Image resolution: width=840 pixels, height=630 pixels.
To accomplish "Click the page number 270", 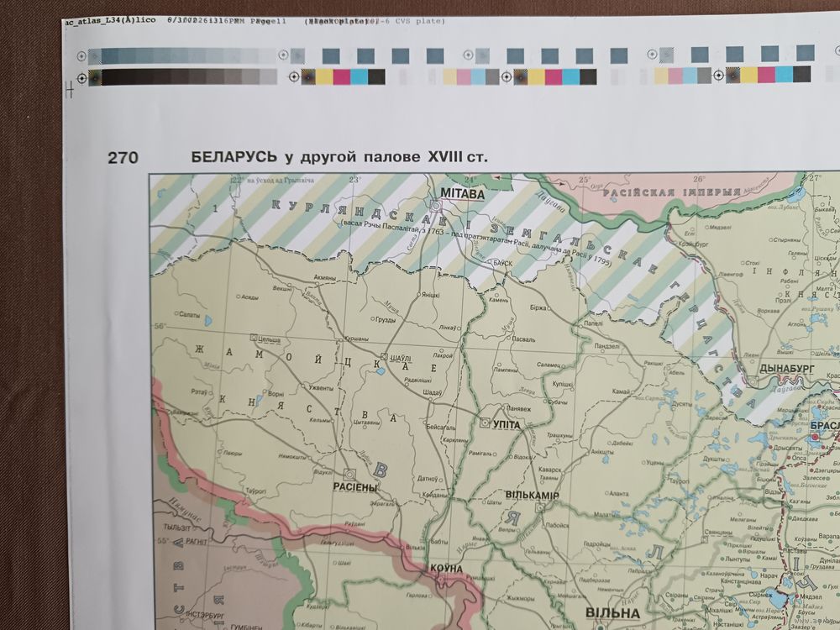I will pyautogui.click(x=123, y=157).
